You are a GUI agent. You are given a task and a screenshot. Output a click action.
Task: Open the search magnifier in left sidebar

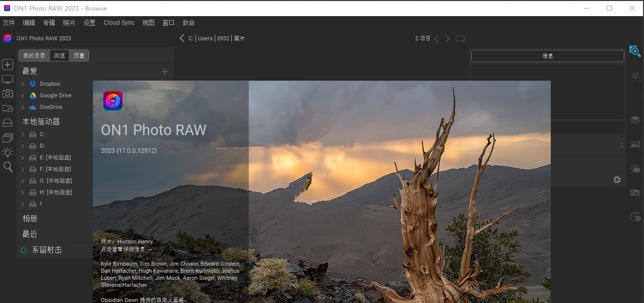coord(8,167)
